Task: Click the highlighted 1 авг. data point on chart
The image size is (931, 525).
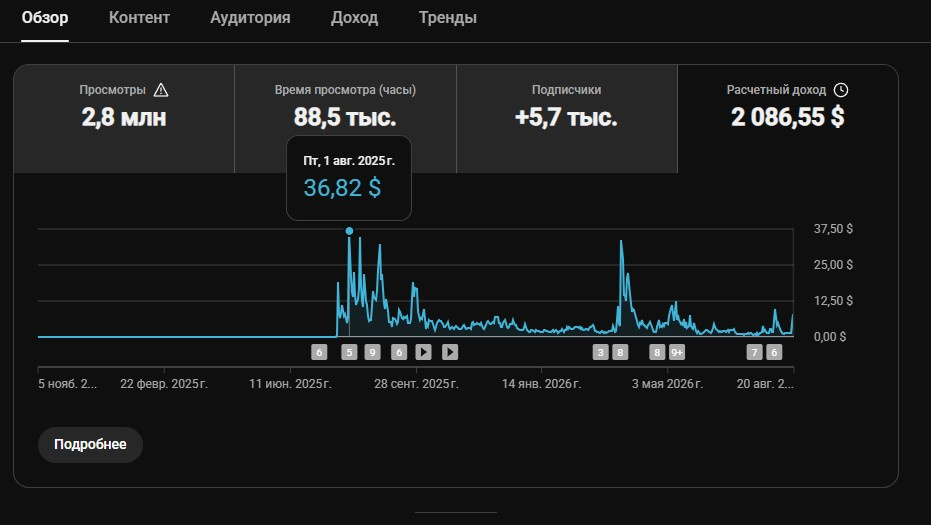Action: [x=349, y=231]
